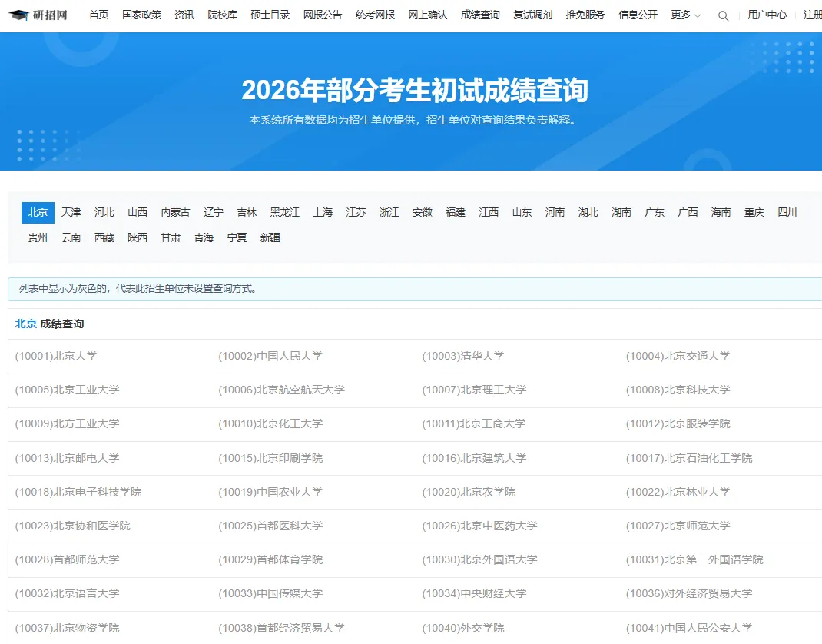This screenshot has height=644, width=822.
Task: Click (10013)北京邮电大学 entry
Action: pos(67,458)
